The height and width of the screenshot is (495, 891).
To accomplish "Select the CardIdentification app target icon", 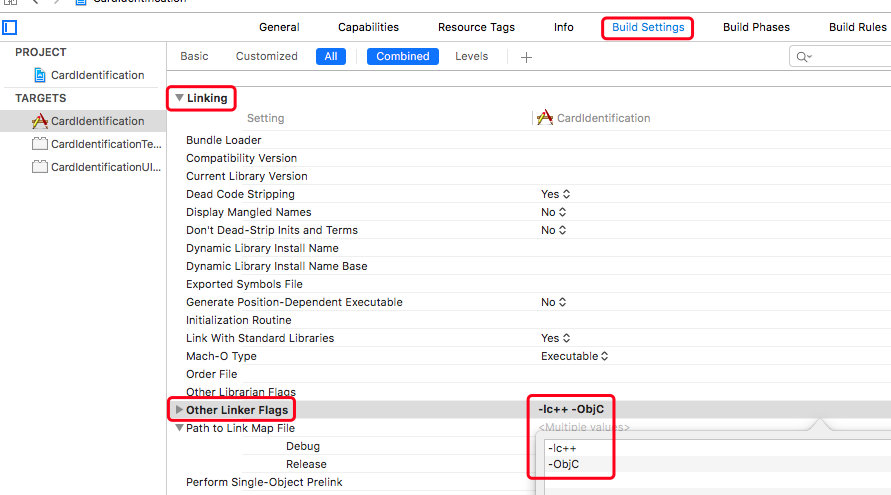I will coord(40,121).
